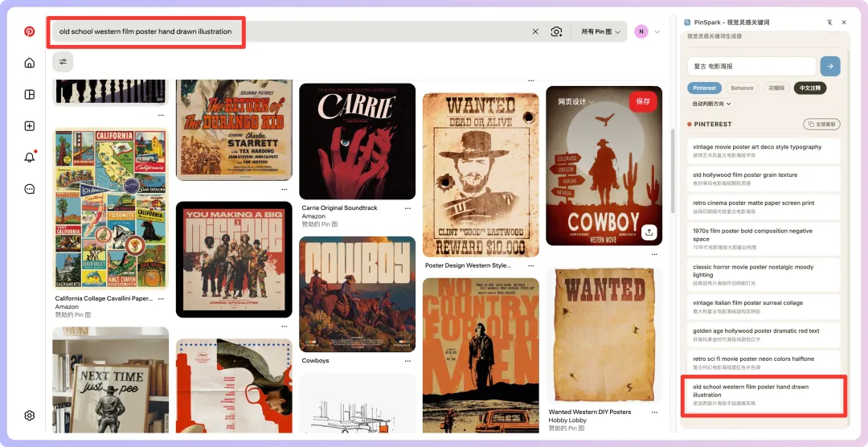Click the create Pin plus icon
The width and height of the screenshot is (868, 447).
coord(30,126)
